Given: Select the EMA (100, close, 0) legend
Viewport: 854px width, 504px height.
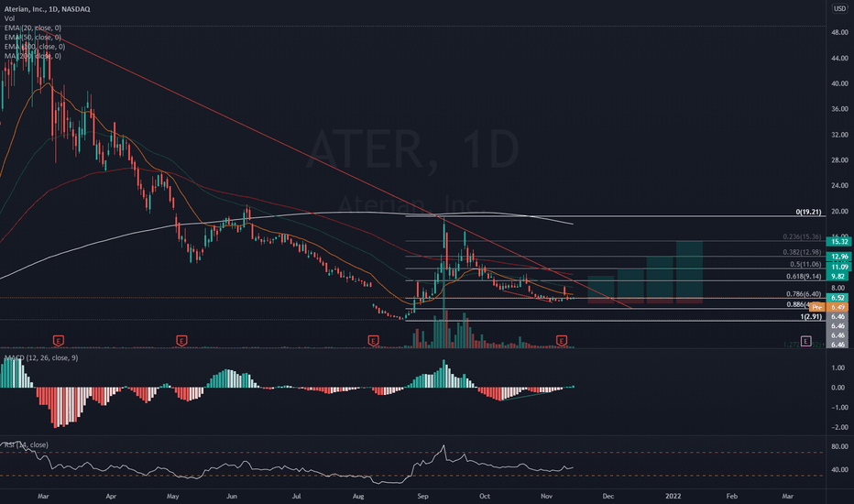Looking at the screenshot, I should 34,47.
